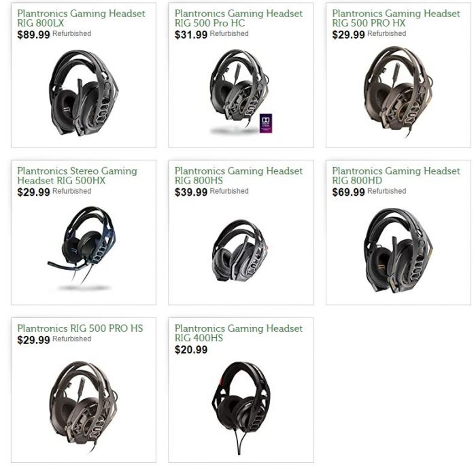Viewport: 476px width, 467px height.
Task: Select the blue RIG 500HX headset image
Action: point(82,247)
